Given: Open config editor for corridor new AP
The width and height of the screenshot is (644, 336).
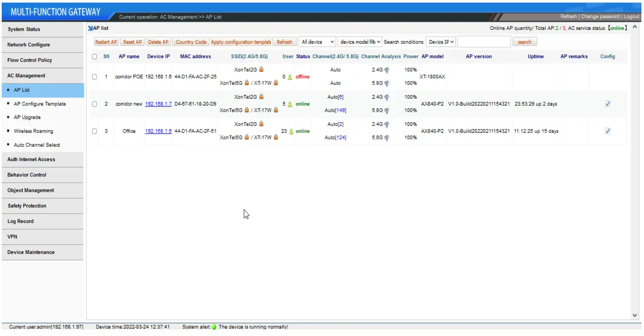Looking at the screenshot, I should click(x=608, y=104).
